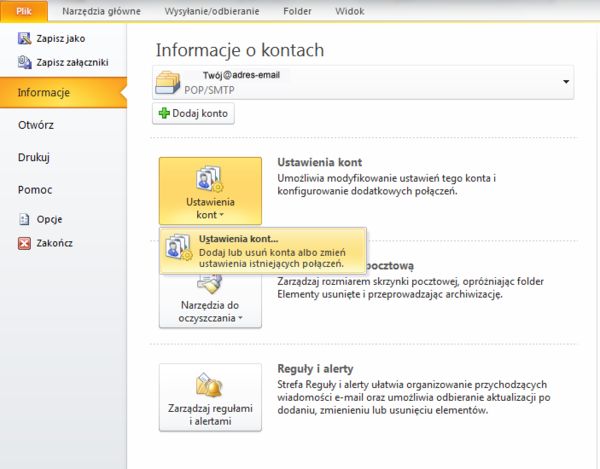Go to the Folder ribbon tab
The image size is (600, 469).
click(x=297, y=11)
